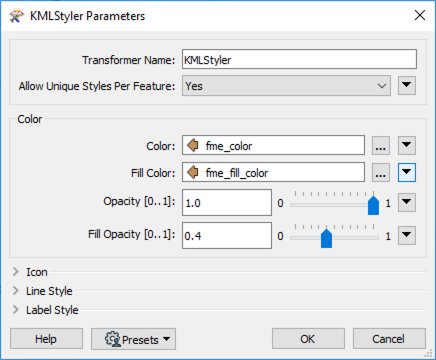This screenshot has width=436, height=360.
Task: Click the Opacity slider handle
Action: tap(373, 205)
